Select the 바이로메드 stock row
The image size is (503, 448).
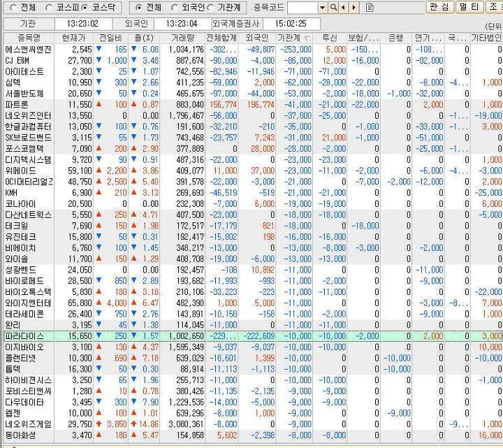[x=253, y=281]
